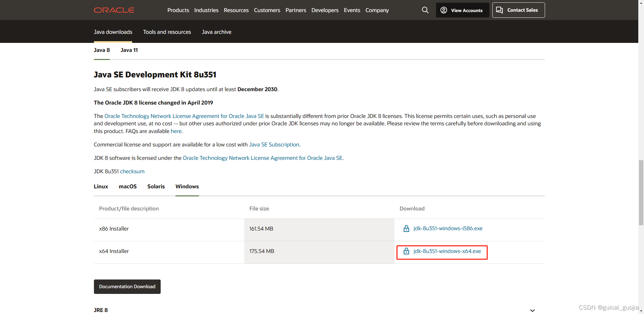644x314 pixels.
Task: Go to Tools and resources tab
Action: tap(167, 32)
